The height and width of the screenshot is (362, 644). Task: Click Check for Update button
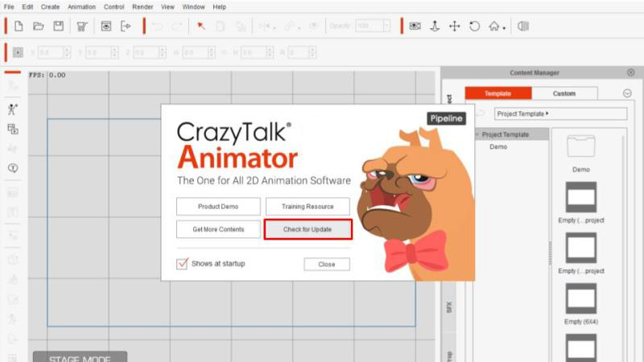pos(308,229)
